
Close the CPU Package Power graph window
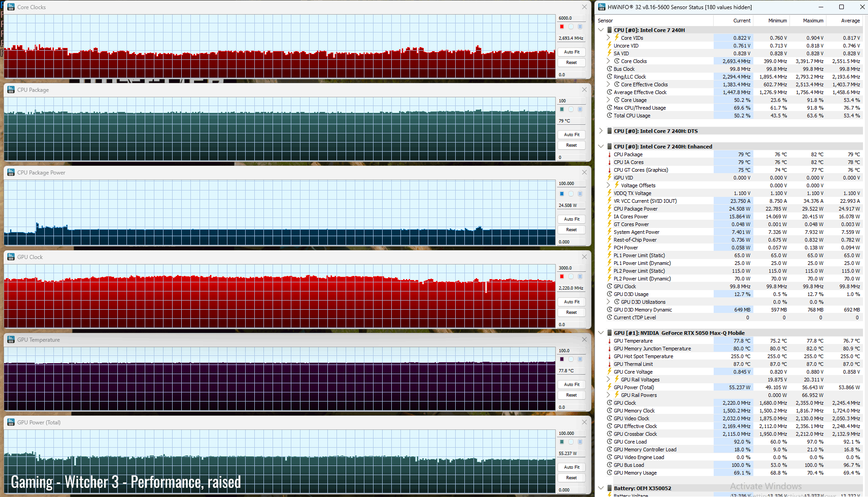pos(584,172)
